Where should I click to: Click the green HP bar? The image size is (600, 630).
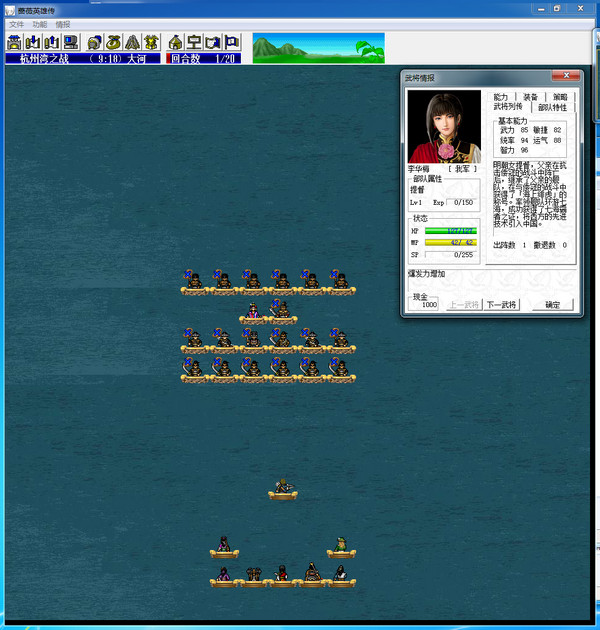tap(451, 231)
